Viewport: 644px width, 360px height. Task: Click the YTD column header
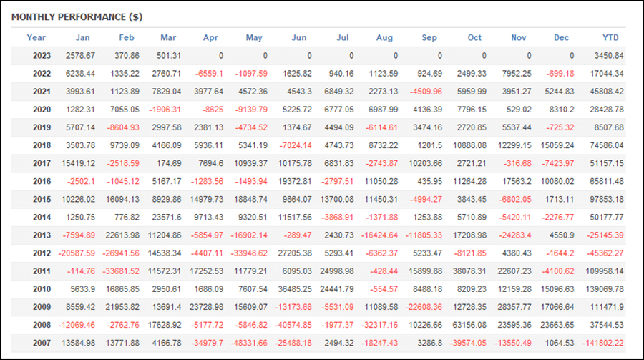tap(610, 37)
